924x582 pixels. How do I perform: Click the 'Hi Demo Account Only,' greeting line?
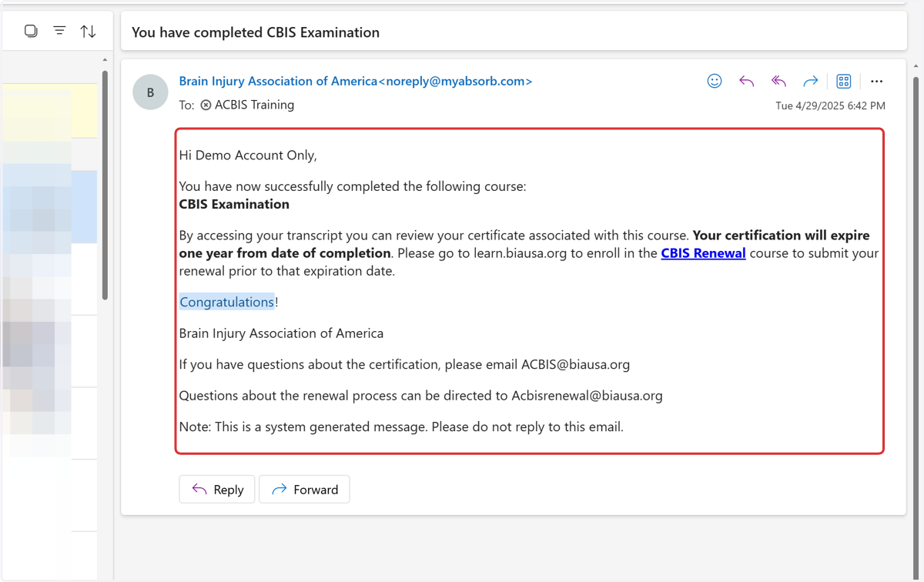click(248, 156)
